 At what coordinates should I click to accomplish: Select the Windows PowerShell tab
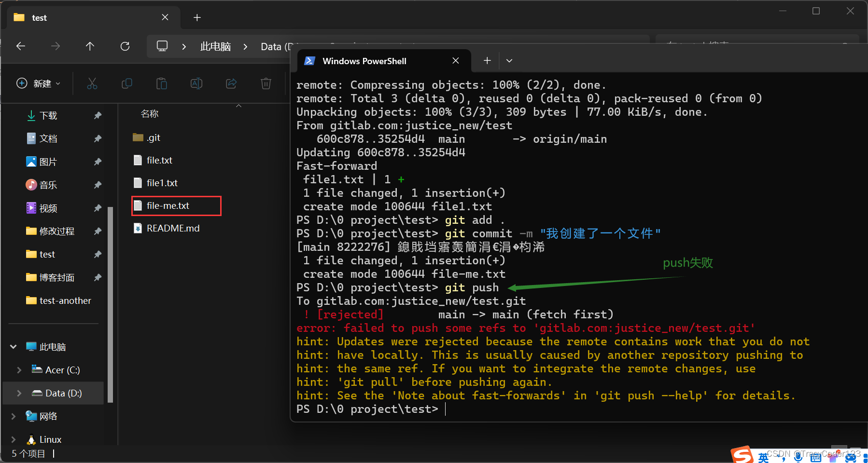point(384,61)
